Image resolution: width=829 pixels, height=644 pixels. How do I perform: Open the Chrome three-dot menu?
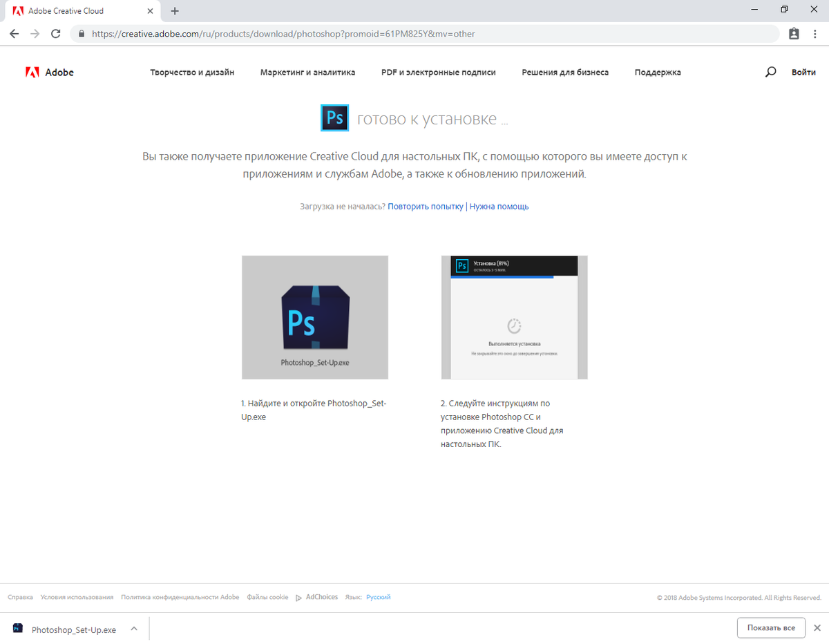point(815,33)
